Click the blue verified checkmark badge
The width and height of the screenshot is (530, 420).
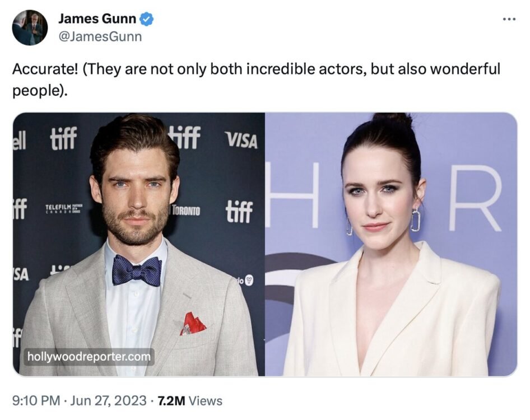(x=147, y=19)
